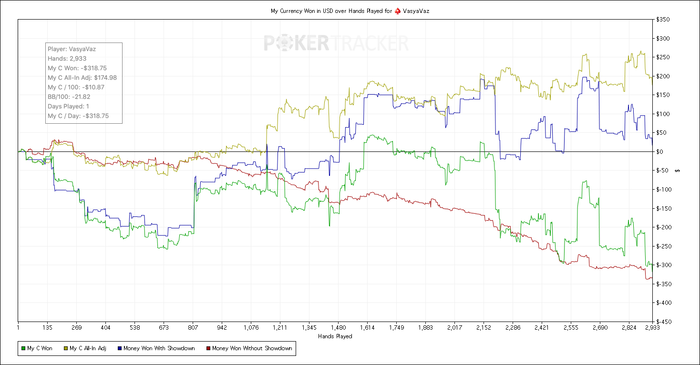Click the x-axis tick label 673
Screen dimensions: 700x365
(164, 328)
